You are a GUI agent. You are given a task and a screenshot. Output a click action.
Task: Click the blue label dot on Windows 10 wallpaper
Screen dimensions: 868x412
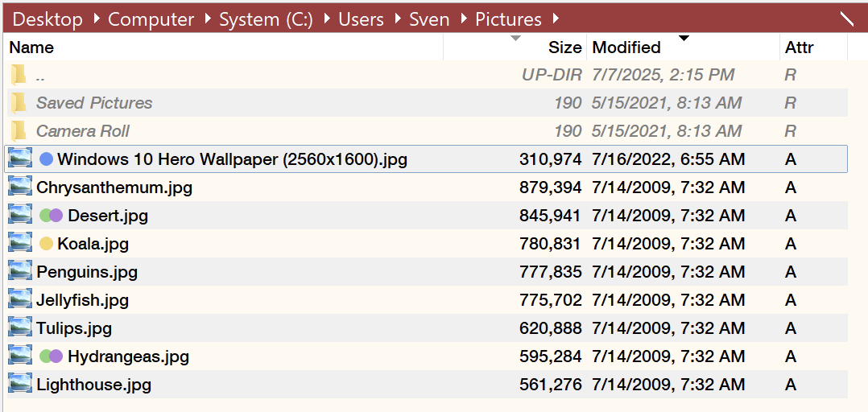pyautogui.click(x=47, y=159)
